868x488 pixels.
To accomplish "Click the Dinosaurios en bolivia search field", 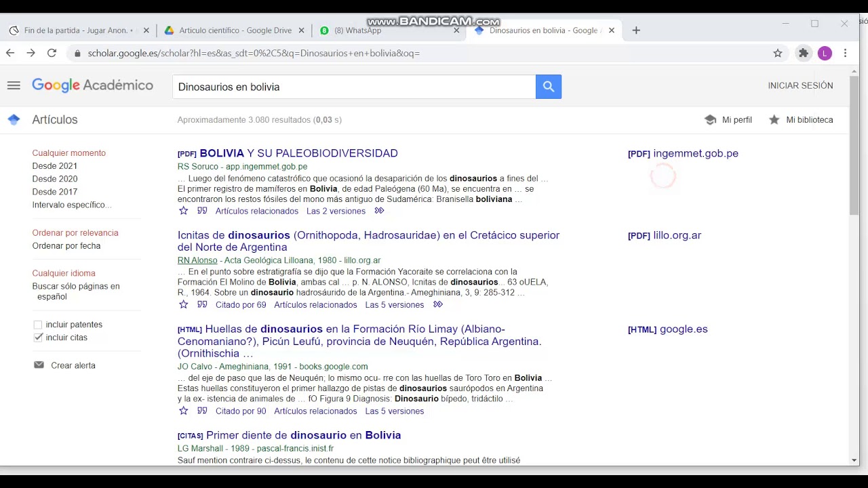I will point(354,87).
